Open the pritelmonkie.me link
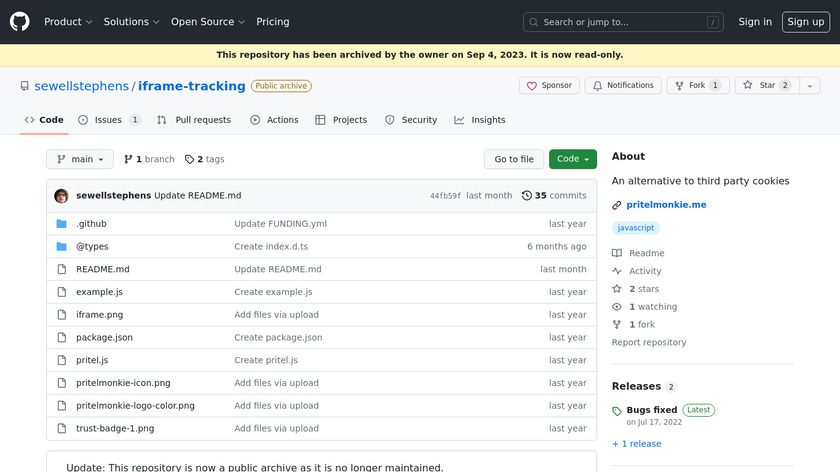This screenshot has height=472, width=840. pyautogui.click(x=664, y=205)
